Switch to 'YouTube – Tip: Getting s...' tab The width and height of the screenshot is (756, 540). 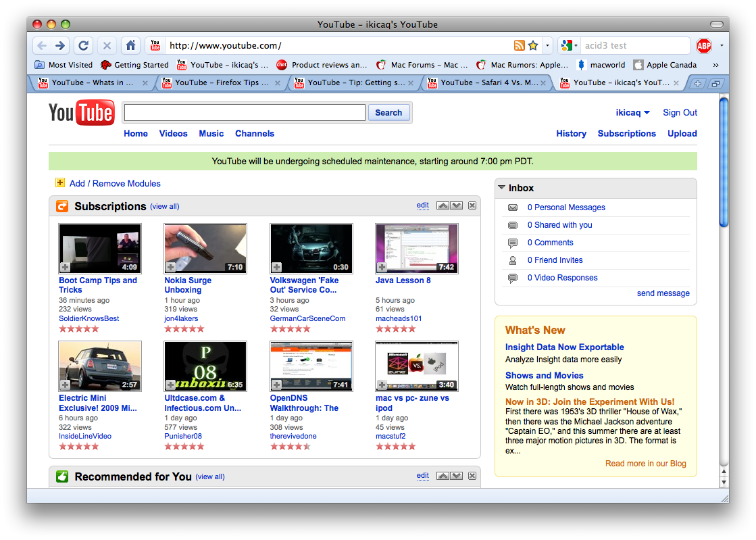(356, 82)
